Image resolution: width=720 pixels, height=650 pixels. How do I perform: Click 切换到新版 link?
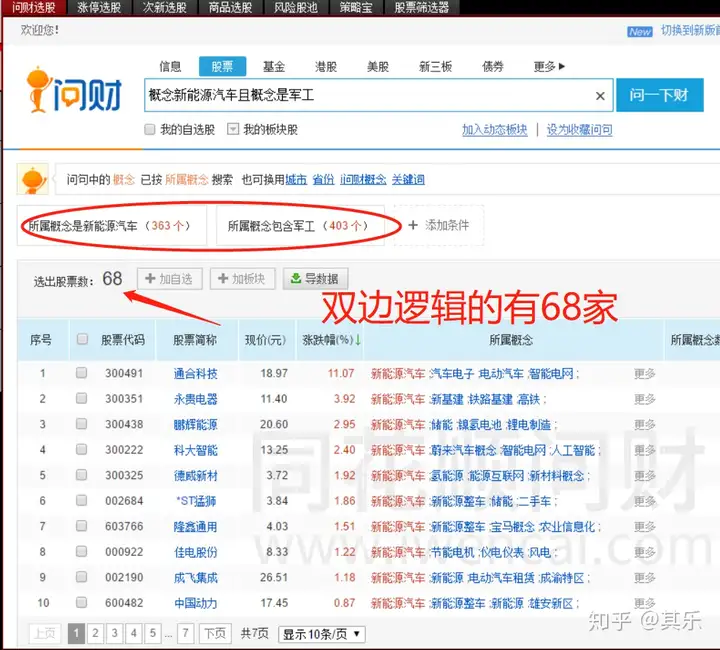pyautogui.click(x=690, y=30)
